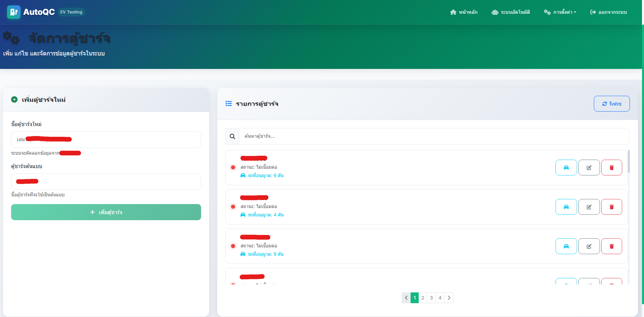Open ระบบอัตโนมัติ automation menu

pyautogui.click(x=510, y=12)
